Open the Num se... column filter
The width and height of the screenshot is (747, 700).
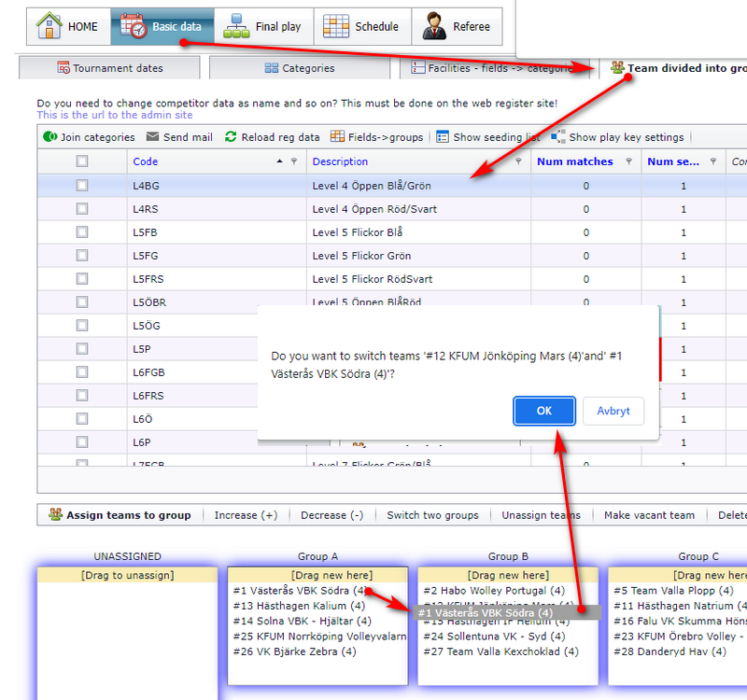tap(713, 161)
